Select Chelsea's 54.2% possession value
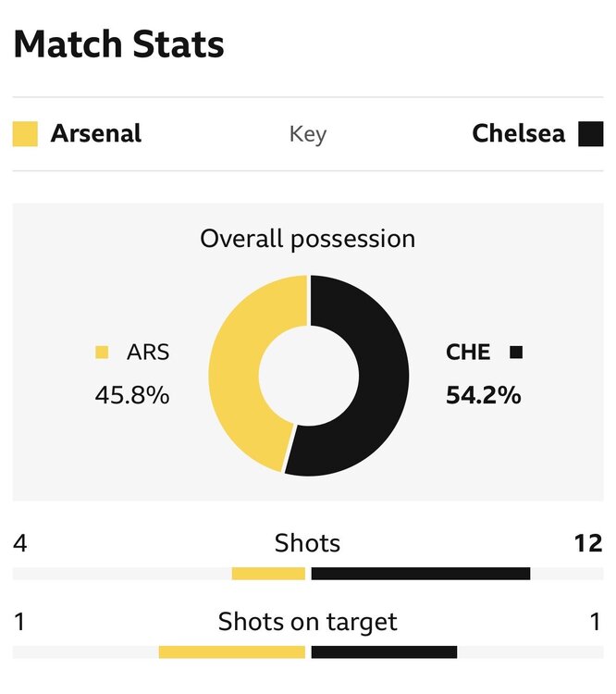 [484, 395]
